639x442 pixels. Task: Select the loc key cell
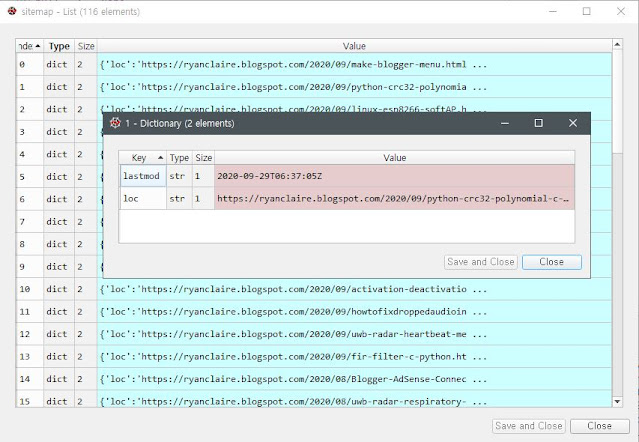click(x=143, y=198)
